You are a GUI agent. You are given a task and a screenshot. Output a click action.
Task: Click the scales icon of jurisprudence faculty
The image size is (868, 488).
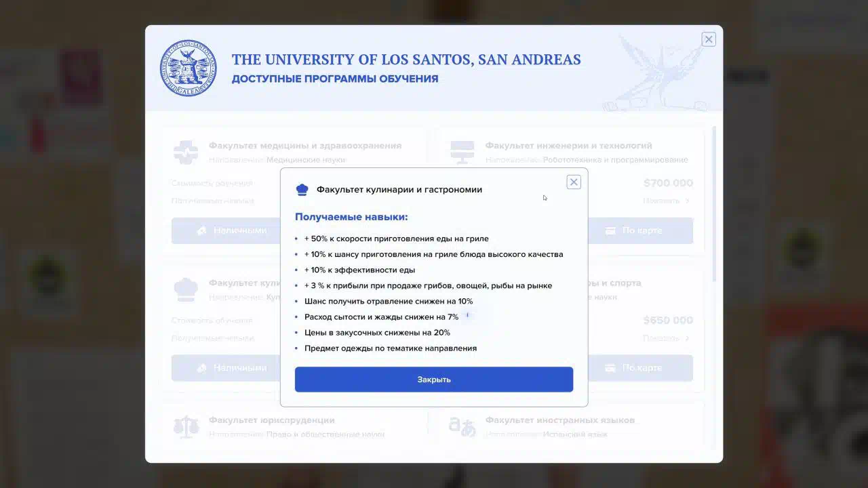186,426
